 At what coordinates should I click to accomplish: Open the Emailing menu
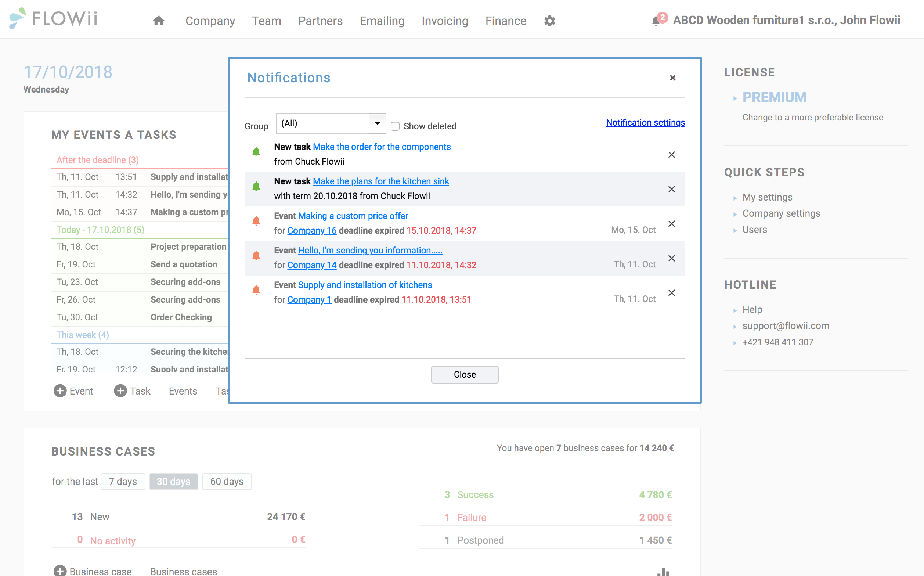pos(382,21)
